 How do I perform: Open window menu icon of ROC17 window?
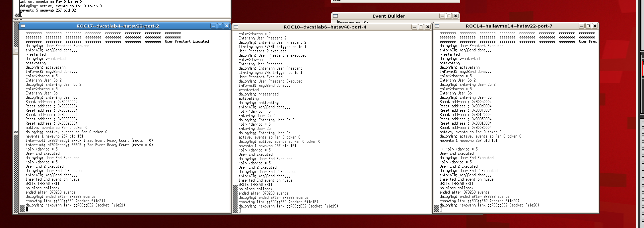23,26
